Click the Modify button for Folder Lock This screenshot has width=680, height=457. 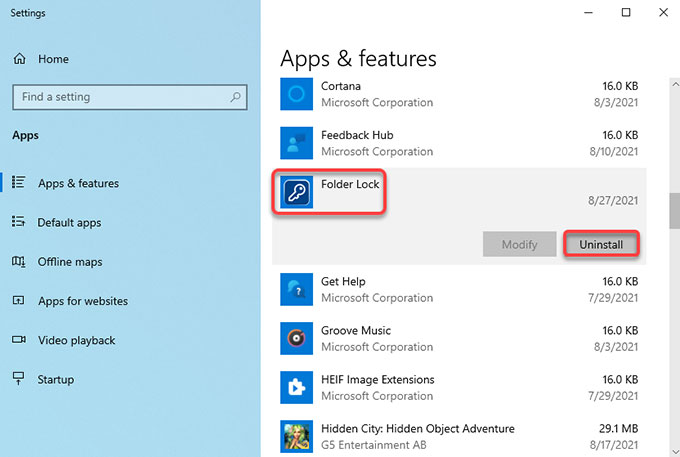[x=520, y=244]
